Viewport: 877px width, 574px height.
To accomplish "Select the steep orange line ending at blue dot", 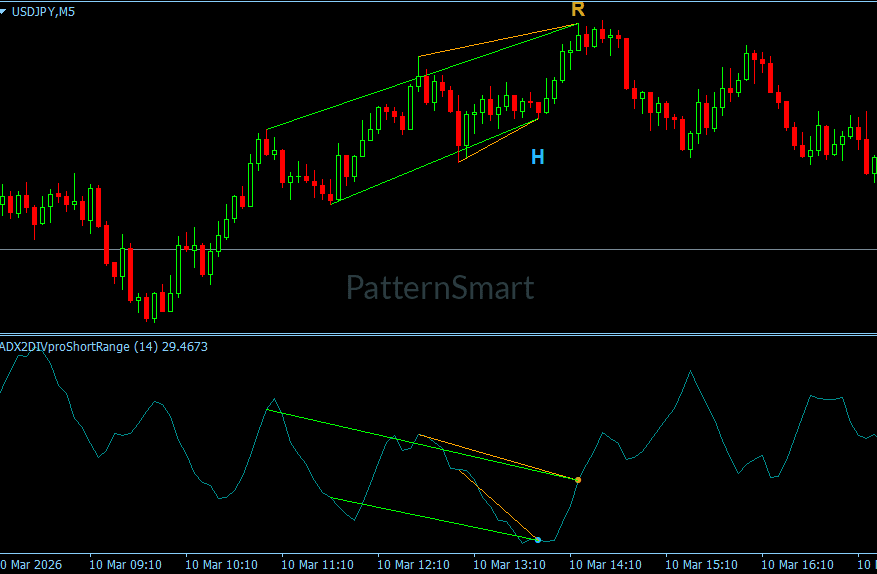I will (498, 505).
